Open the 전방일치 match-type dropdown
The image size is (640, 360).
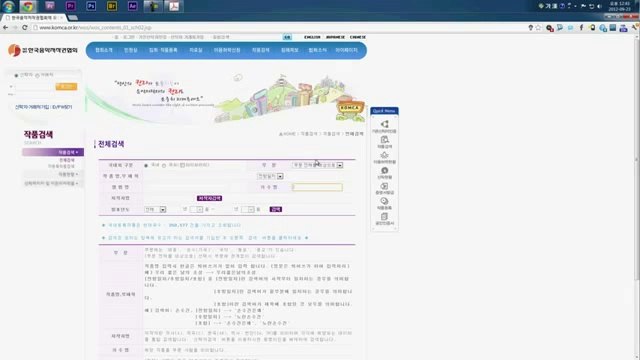[x=270, y=176]
